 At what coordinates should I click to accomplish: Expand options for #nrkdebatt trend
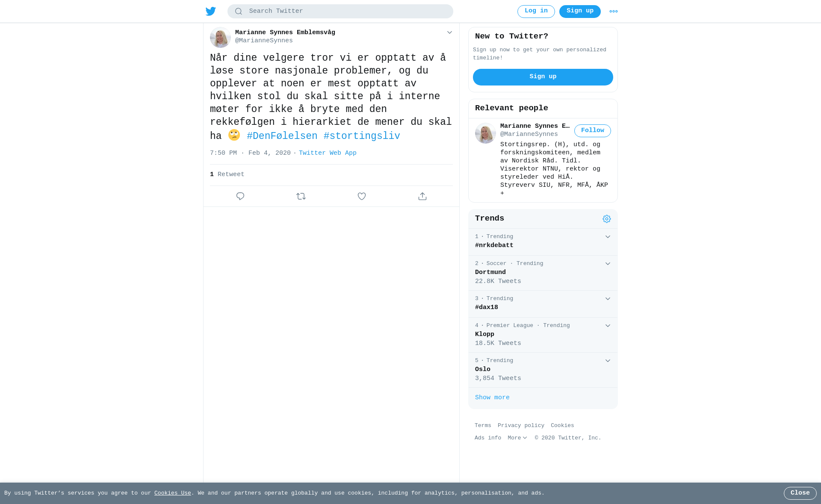click(x=608, y=237)
